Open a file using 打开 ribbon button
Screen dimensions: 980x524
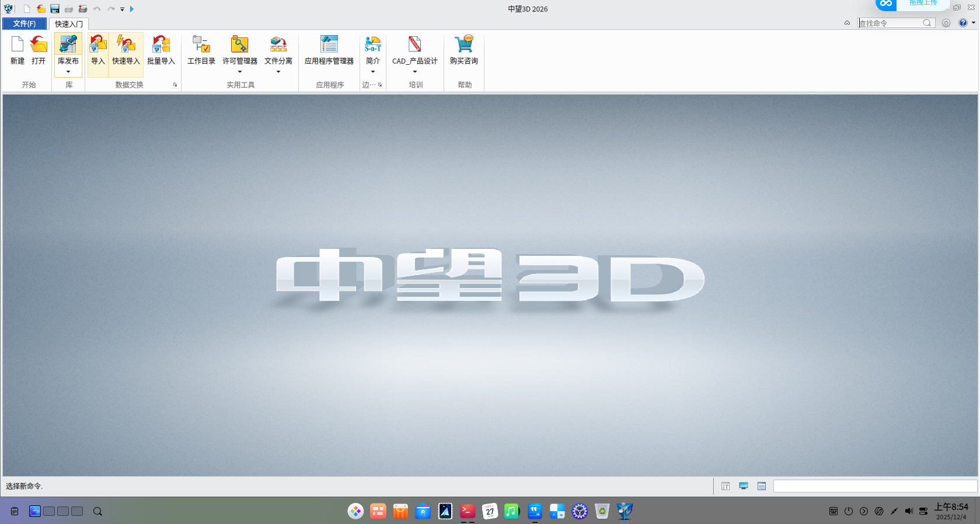[x=39, y=50]
